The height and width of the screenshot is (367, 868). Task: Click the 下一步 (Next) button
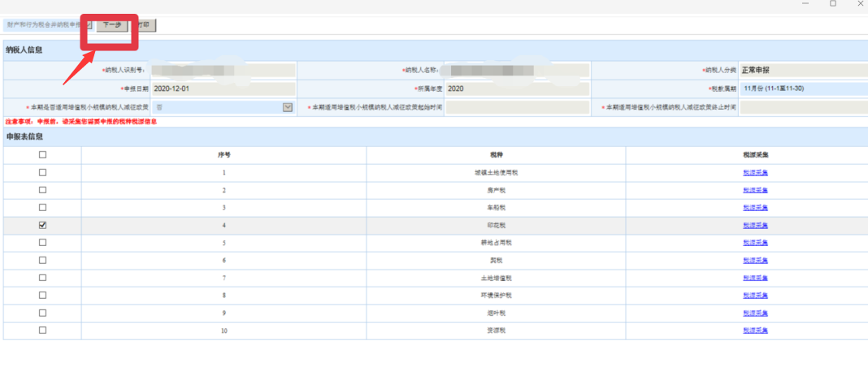tap(112, 25)
